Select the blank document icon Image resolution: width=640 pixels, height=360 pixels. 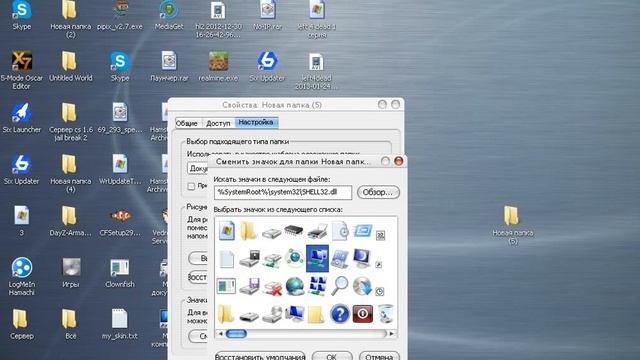point(226,259)
